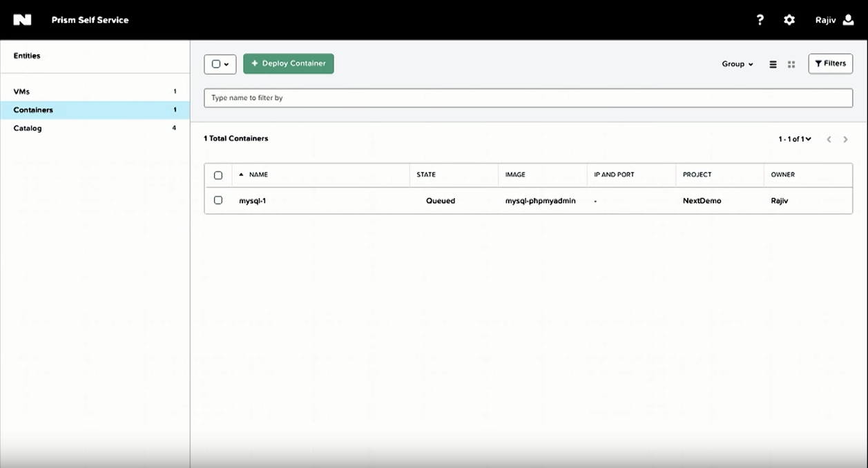Open the Filters button
Screen dimensions: 868x468
830,64
